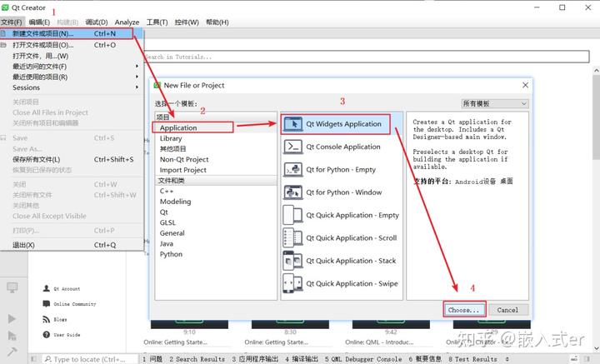This screenshot has width=600, height=364.
Task: Pick the Qt Quick Application - Swipe icon
Action: pyautogui.click(x=292, y=283)
